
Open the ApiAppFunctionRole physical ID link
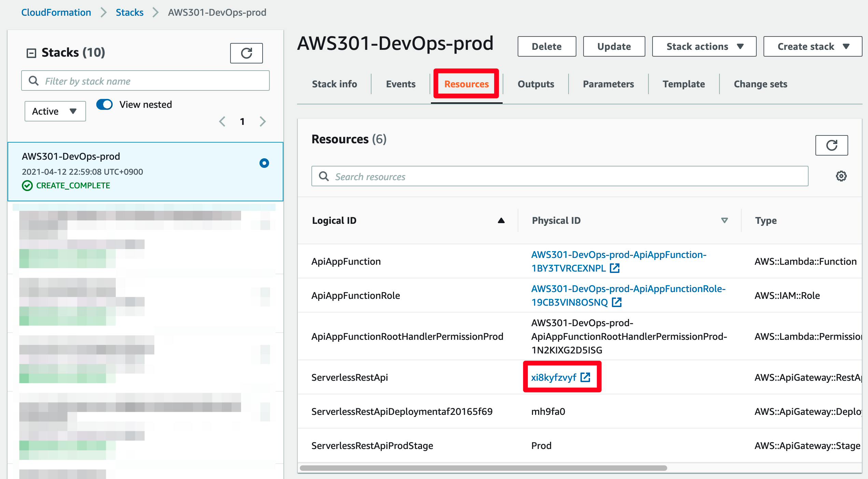(x=628, y=295)
